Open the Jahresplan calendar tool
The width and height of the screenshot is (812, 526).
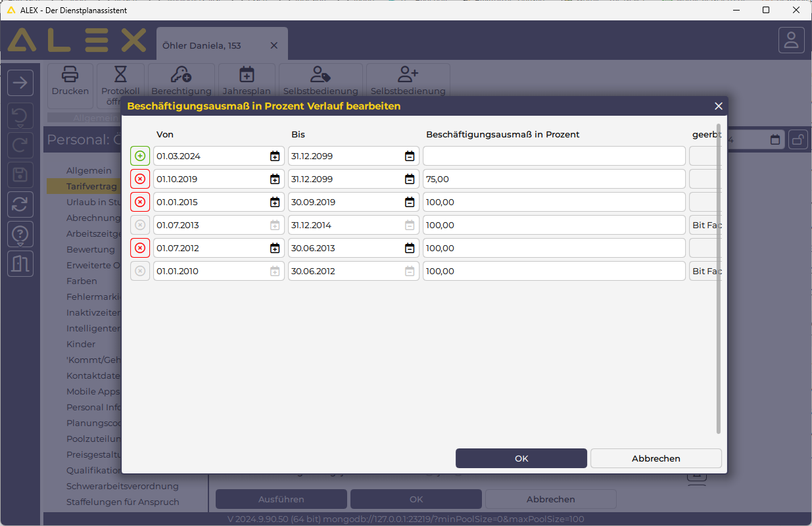pyautogui.click(x=247, y=74)
